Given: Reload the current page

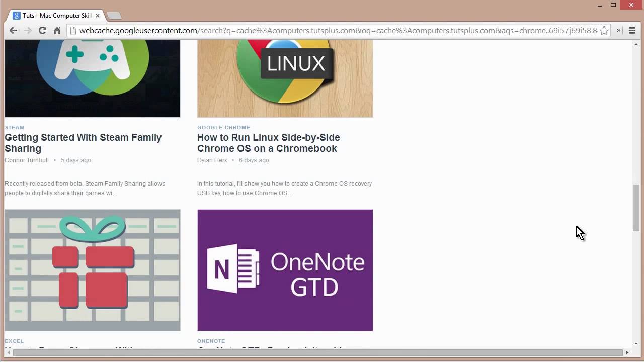Looking at the screenshot, I should (x=42, y=31).
